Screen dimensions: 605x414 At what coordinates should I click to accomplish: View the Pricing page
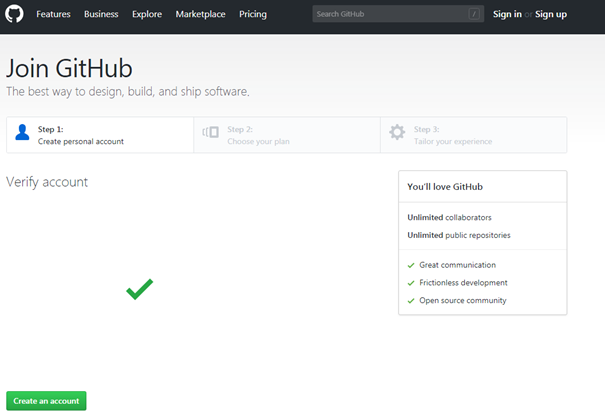(x=253, y=14)
